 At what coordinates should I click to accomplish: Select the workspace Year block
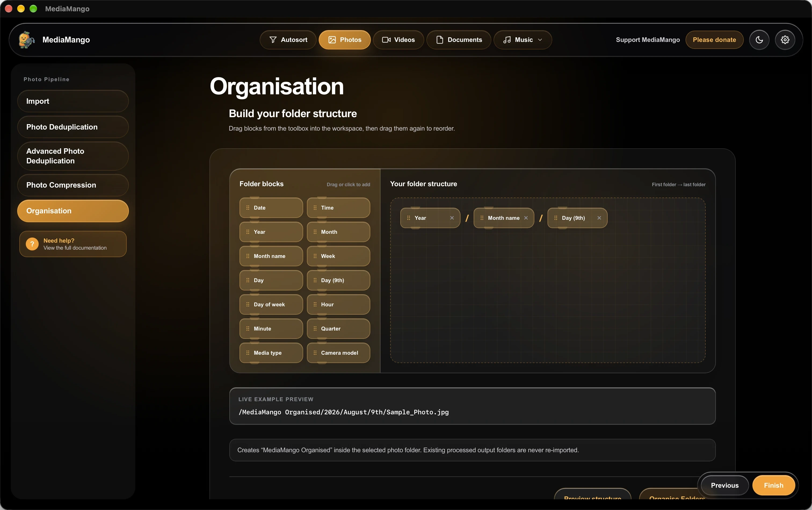coord(430,218)
